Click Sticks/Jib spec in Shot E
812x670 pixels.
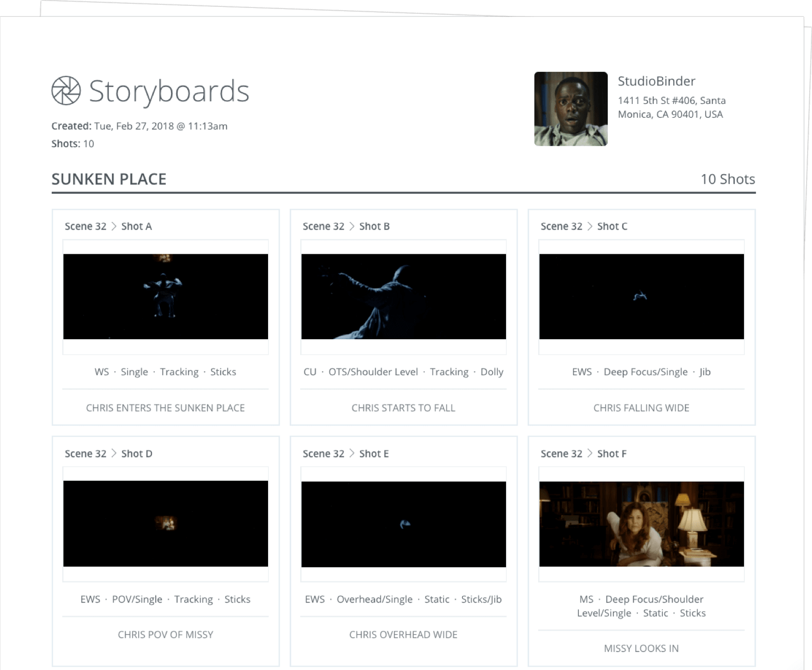pos(481,599)
